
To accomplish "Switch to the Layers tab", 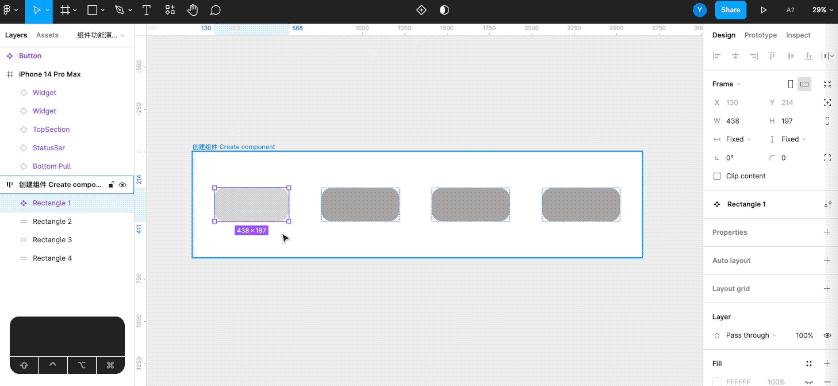I will click(x=16, y=35).
